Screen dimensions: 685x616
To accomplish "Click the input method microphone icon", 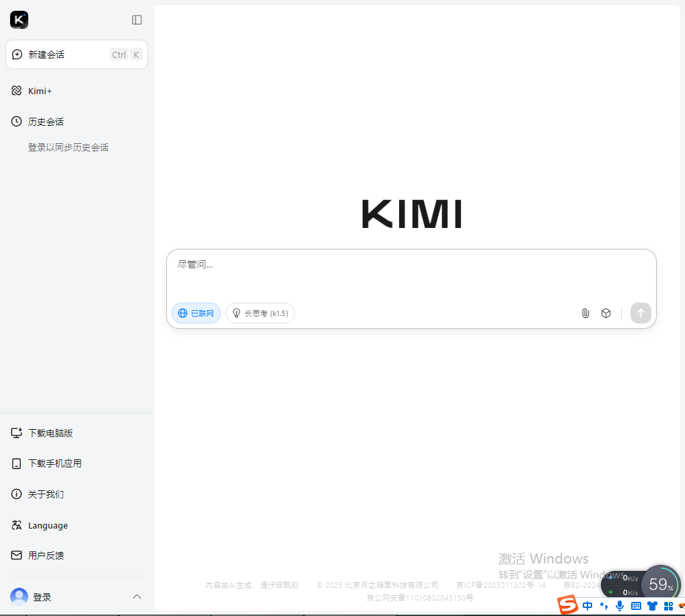I will (620, 606).
